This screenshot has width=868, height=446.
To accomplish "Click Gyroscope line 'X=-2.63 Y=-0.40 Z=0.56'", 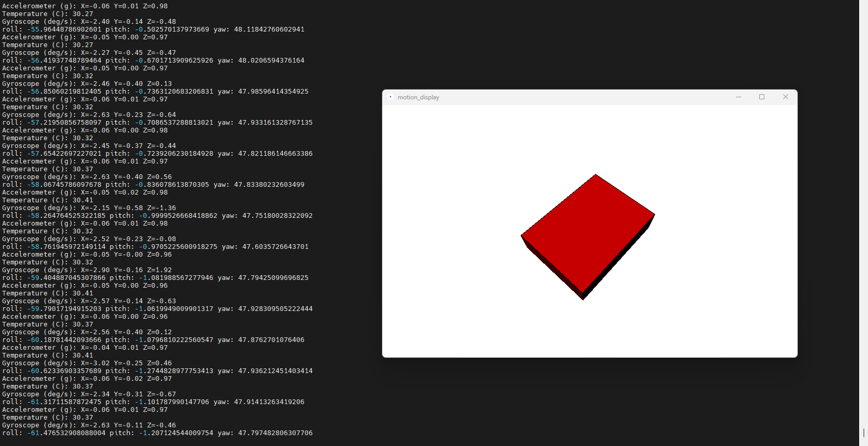I will 87,177.
